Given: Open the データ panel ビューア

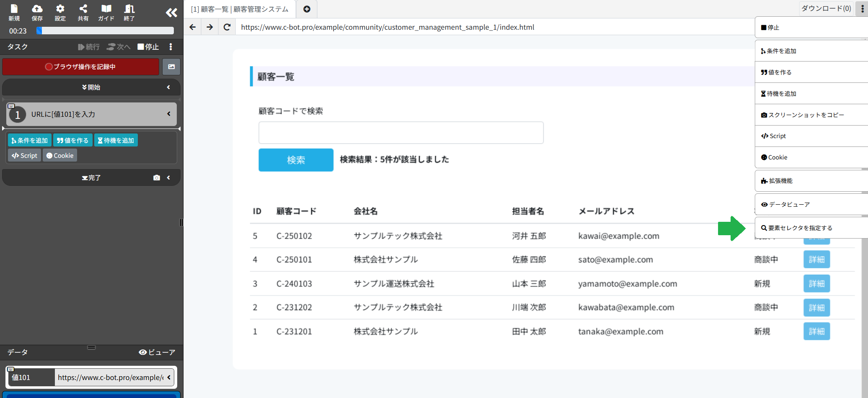Looking at the screenshot, I should tap(157, 352).
